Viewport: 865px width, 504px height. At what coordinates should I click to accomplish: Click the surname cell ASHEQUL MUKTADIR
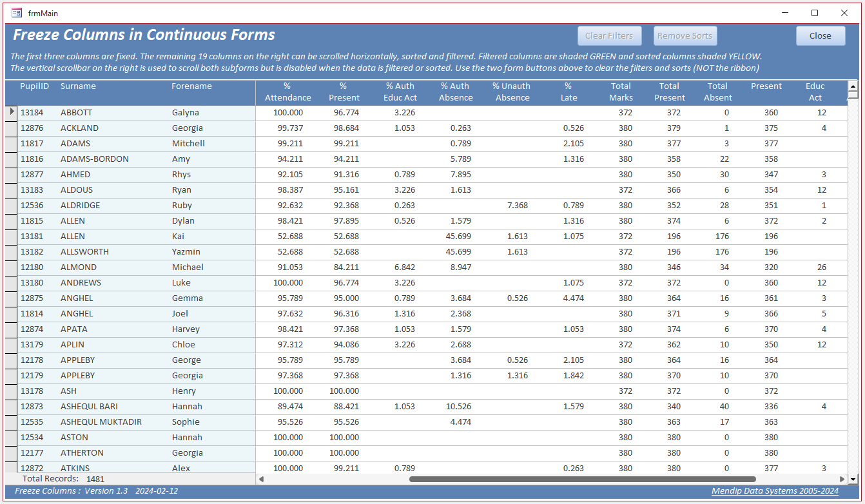click(x=101, y=422)
